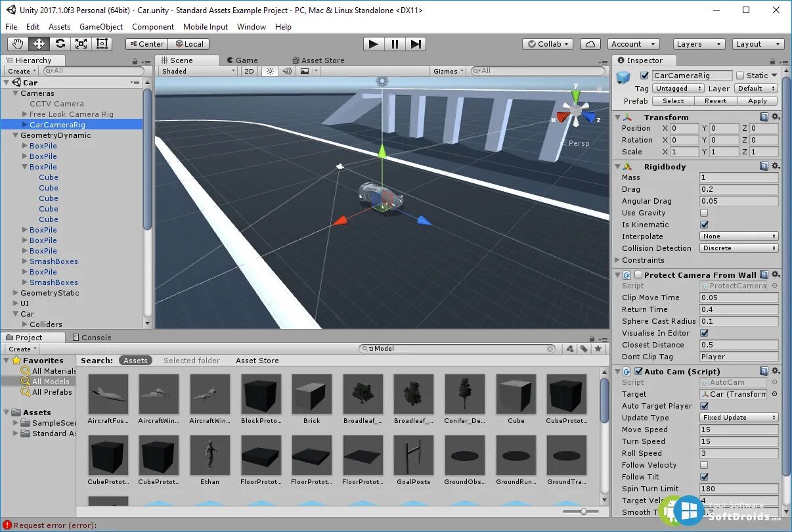792x532 pixels.
Task: Click the Pause button
Action: pos(395,44)
